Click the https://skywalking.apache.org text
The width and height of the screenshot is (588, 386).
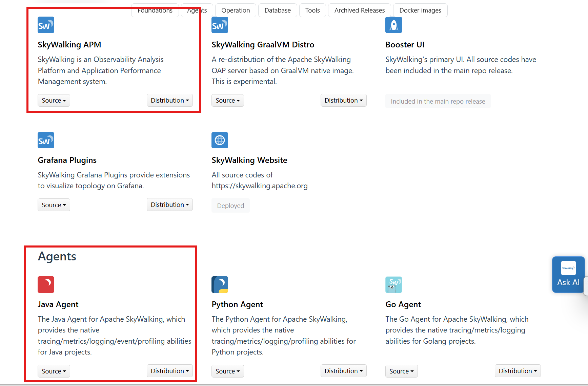tap(260, 186)
